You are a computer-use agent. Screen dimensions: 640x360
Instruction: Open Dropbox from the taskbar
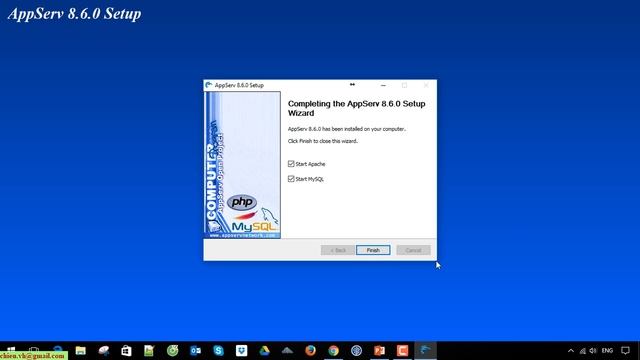[241, 351]
